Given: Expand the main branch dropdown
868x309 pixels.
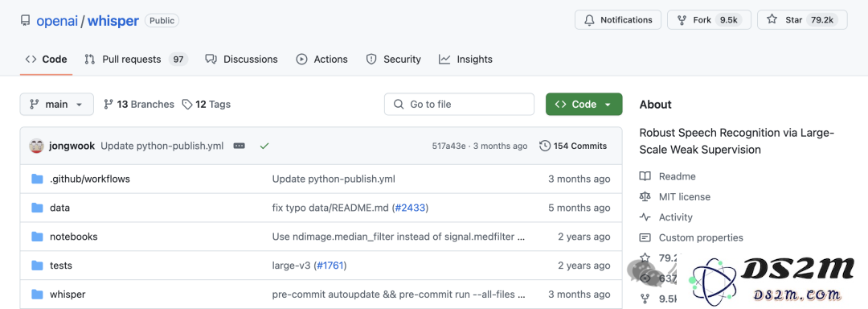Looking at the screenshot, I should (56, 104).
